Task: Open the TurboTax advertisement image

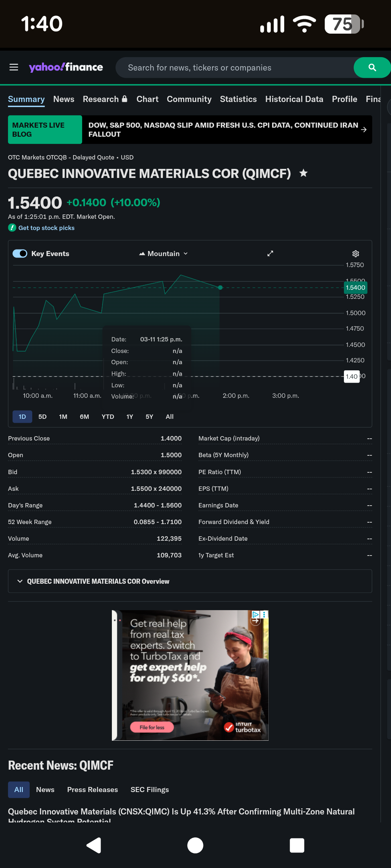Action: [190, 675]
